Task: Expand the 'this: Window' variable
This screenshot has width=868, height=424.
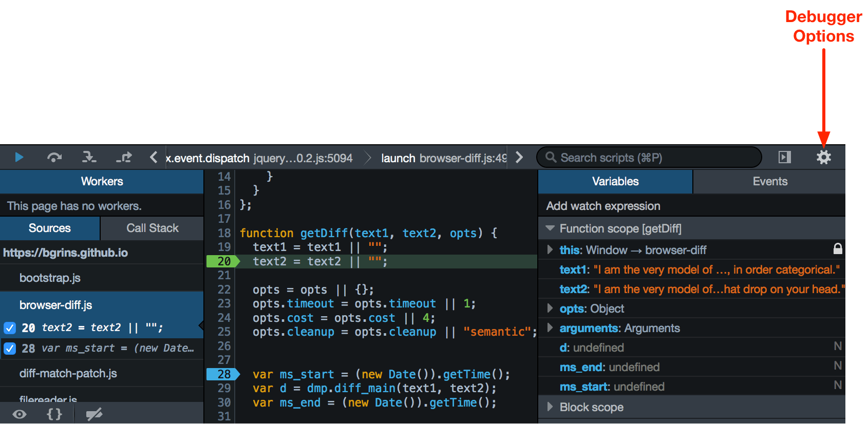Action: coord(550,250)
